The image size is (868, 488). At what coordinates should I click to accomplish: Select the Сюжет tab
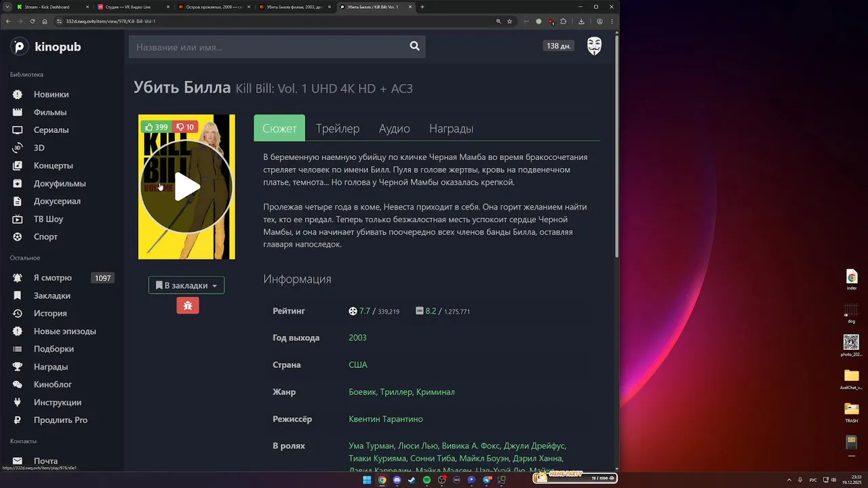pos(279,128)
